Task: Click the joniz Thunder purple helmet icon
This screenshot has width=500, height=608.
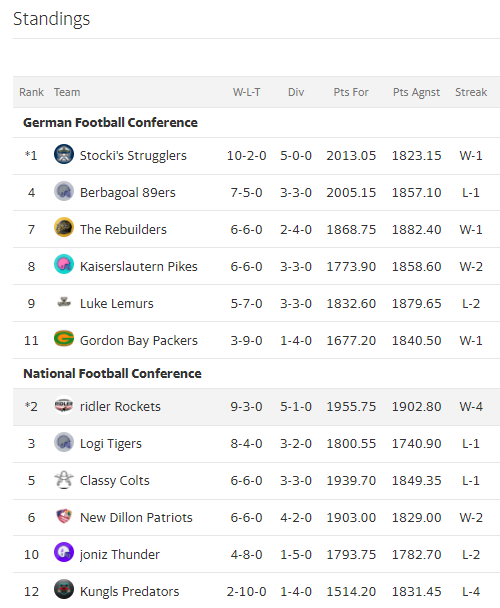Action: 64,552
